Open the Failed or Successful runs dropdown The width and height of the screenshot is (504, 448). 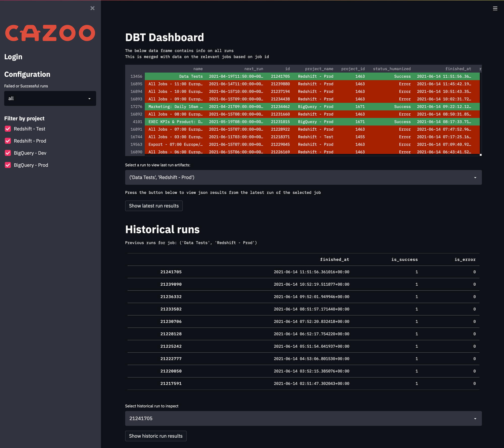point(50,98)
